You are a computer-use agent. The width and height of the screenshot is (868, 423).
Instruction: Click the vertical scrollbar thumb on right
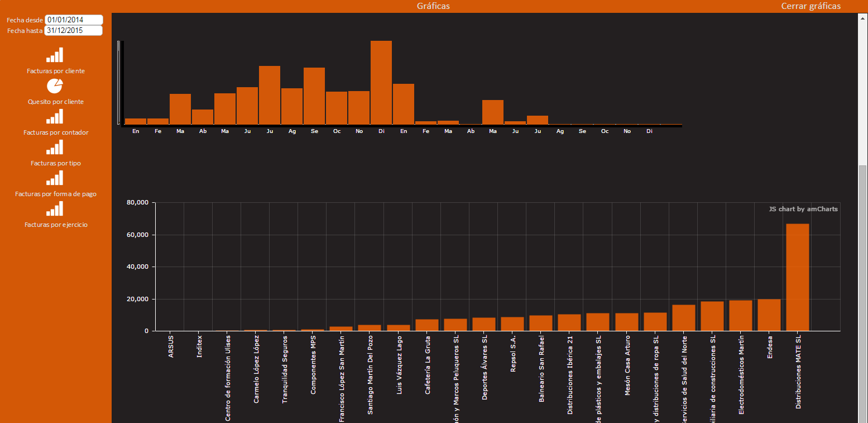(x=862, y=291)
